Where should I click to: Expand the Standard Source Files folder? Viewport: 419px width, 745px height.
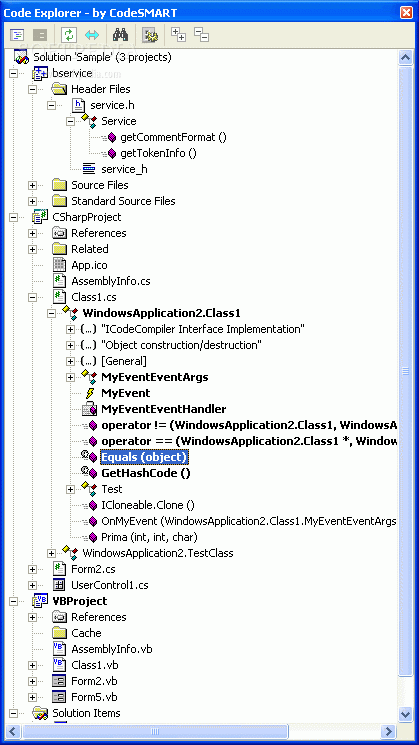[x=32, y=201]
